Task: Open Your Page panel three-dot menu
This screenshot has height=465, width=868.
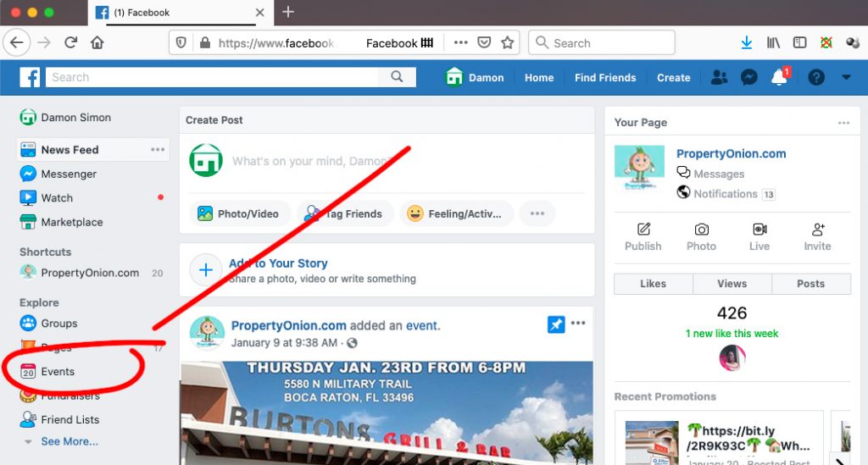Action: click(843, 123)
